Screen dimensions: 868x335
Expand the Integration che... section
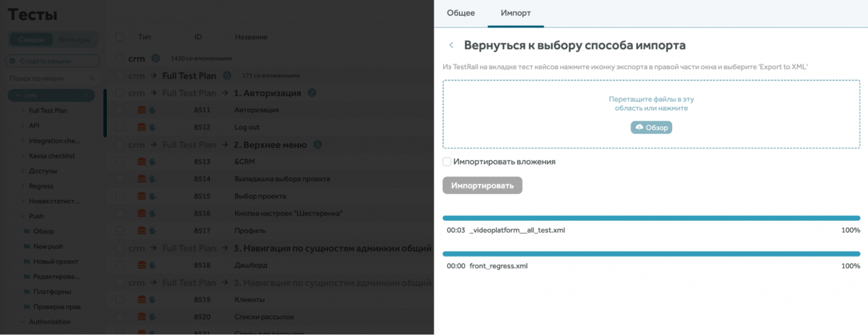point(22,141)
